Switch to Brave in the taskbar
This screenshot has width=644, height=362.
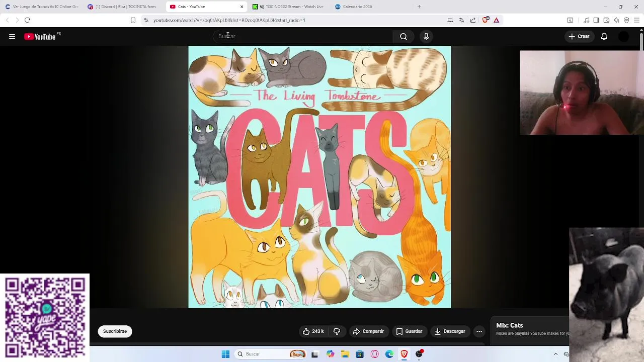tap(404, 354)
